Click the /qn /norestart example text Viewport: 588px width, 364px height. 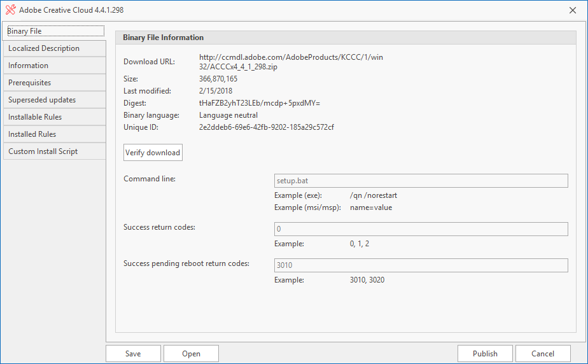pos(374,195)
